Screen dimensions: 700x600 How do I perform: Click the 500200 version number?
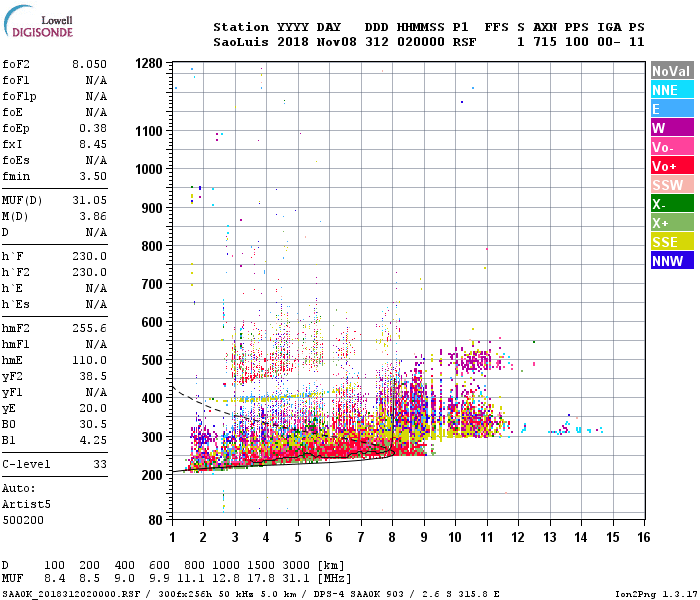[23, 521]
